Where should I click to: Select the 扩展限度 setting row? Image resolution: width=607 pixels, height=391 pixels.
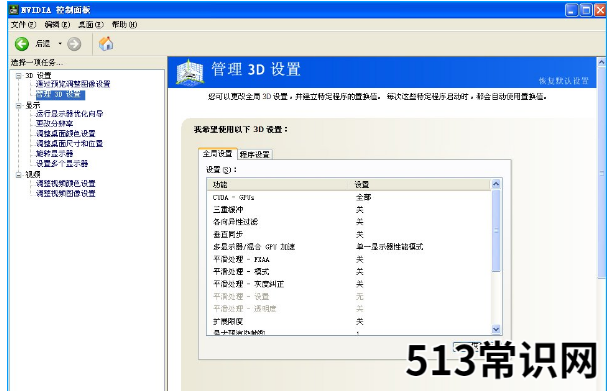[349, 322]
